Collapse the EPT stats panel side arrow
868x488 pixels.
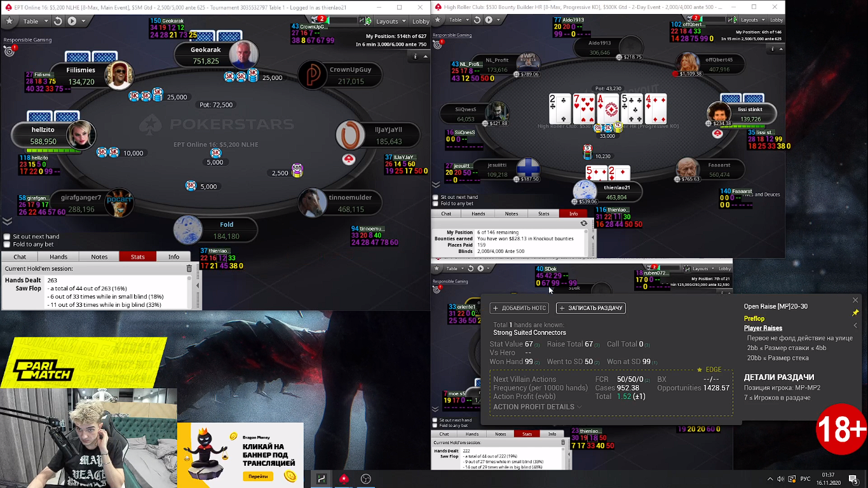[196, 285]
